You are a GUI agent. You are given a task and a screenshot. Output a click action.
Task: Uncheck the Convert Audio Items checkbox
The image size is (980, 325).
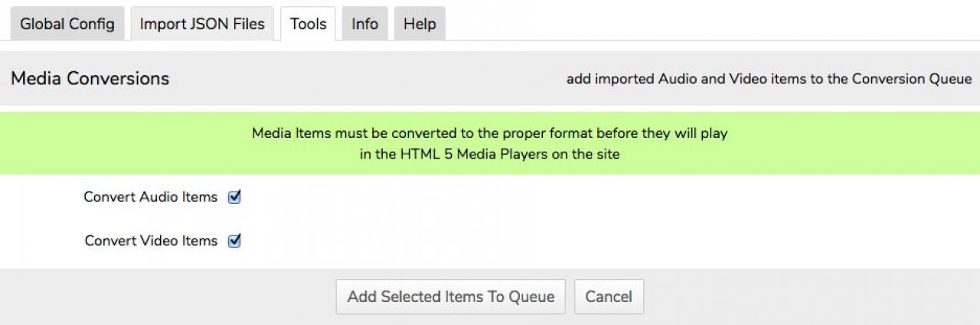point(235,197)
